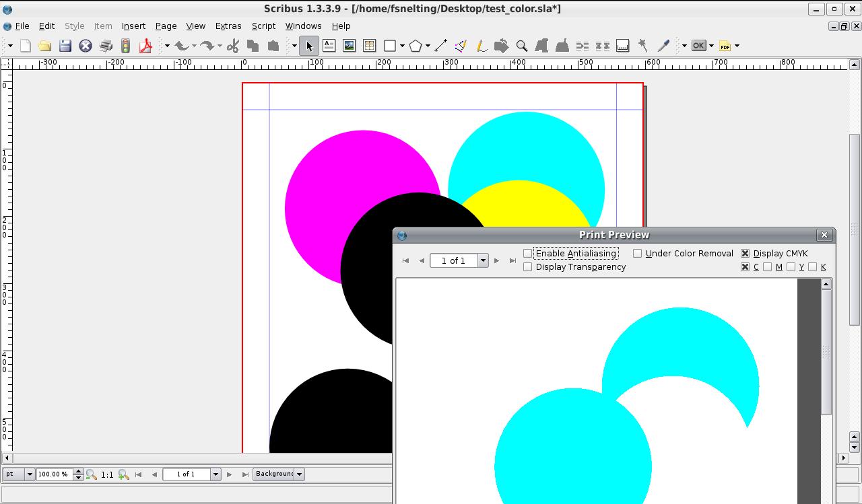Open the Page menu
Screen dimensions: 862x504
click(166, 26)
